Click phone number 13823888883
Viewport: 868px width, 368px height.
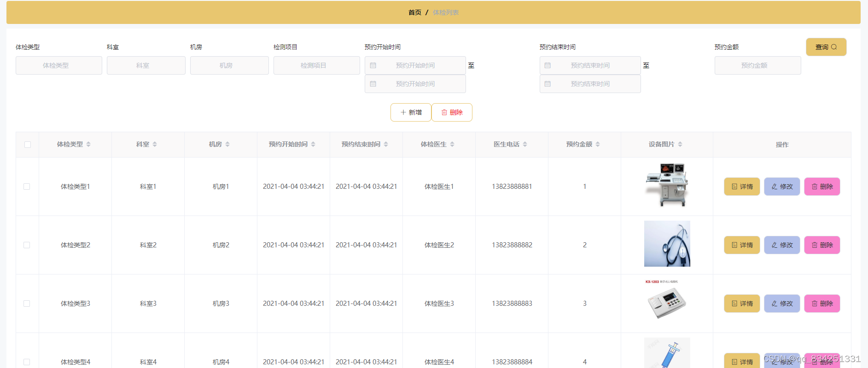512,304
